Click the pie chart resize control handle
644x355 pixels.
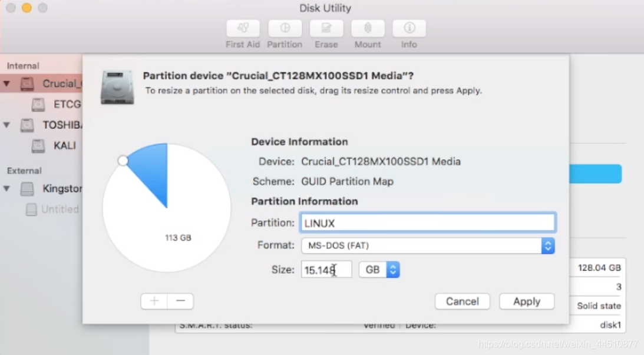(x=123, y=161)
